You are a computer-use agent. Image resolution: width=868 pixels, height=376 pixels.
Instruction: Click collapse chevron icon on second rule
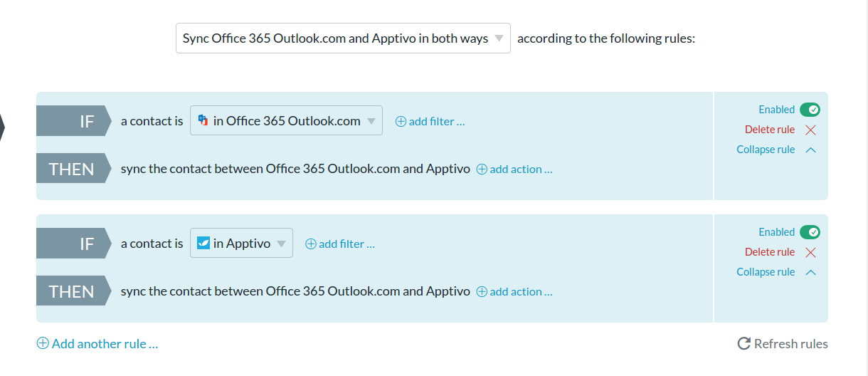810,273
